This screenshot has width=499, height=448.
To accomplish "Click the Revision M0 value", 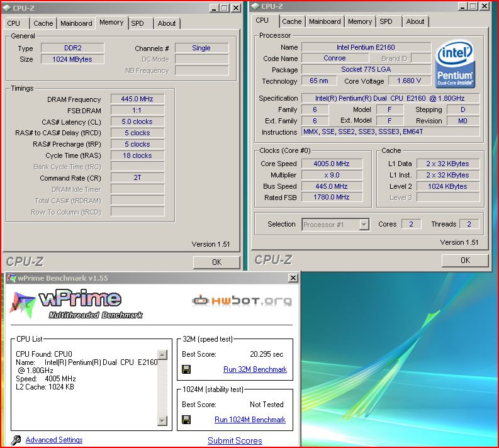I will [463, 121].
